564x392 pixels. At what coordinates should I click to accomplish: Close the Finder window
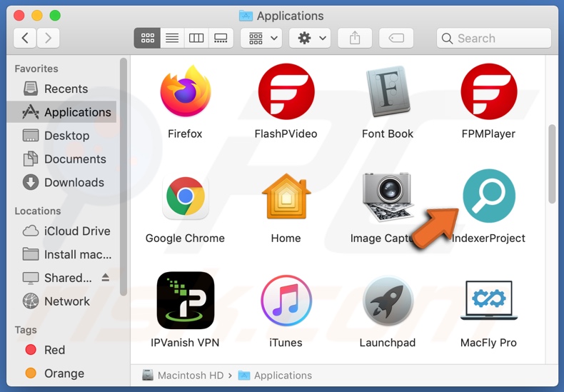19,16
